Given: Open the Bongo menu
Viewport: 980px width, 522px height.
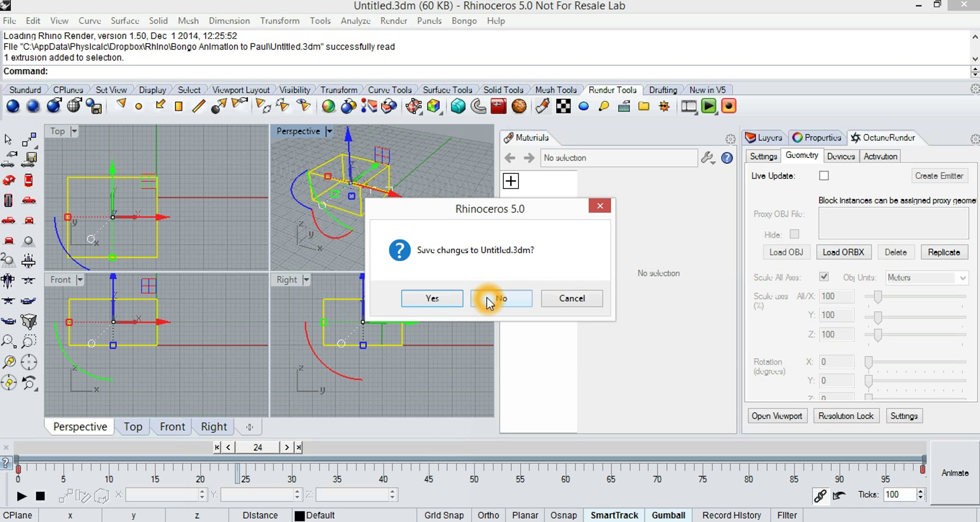Looking at the screenshot, I should click(464, 21).
